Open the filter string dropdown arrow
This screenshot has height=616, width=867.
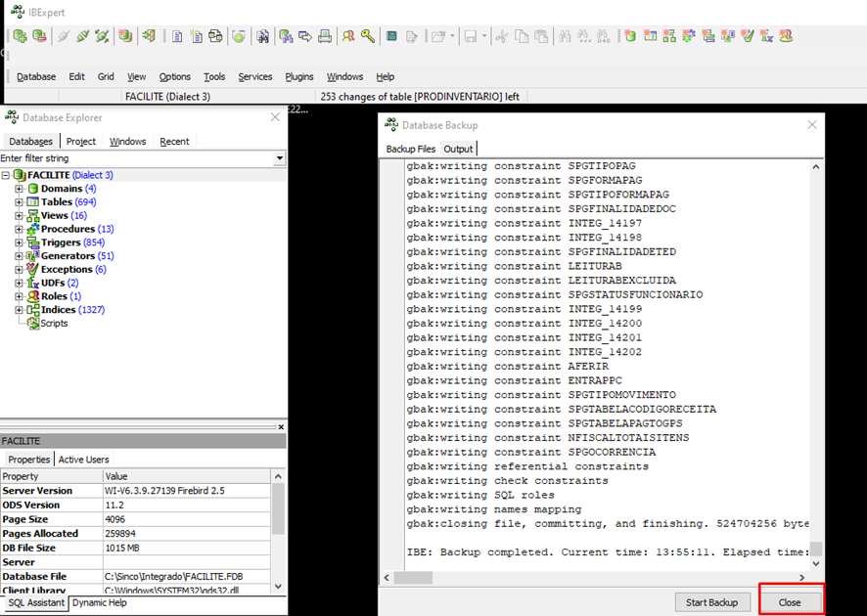[x=280, y=158]
